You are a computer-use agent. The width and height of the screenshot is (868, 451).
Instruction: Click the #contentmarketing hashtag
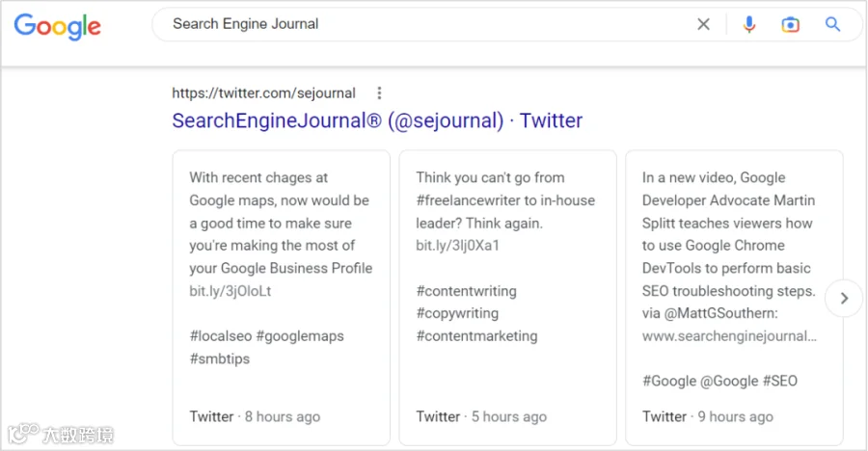pos(476,336)
